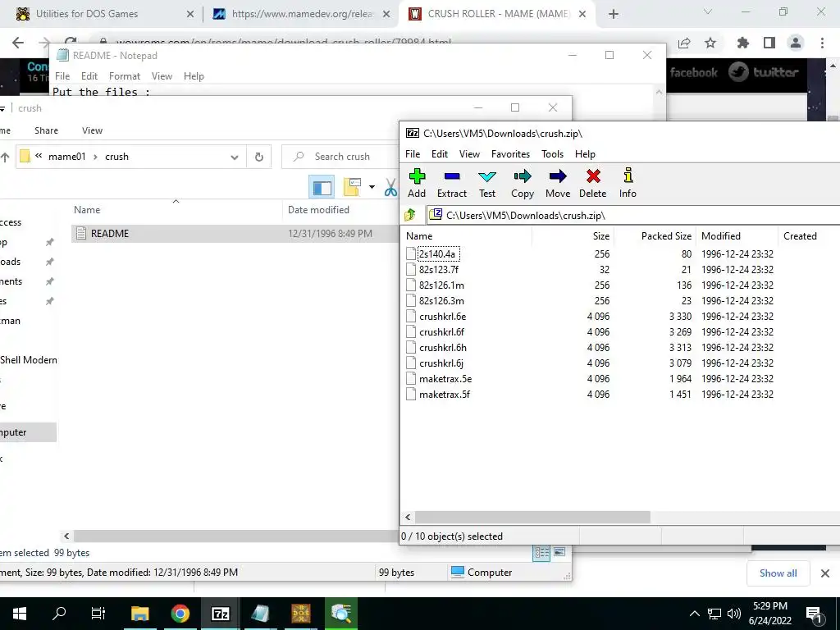Open File Explorer from the taskbar

point(139,614)
